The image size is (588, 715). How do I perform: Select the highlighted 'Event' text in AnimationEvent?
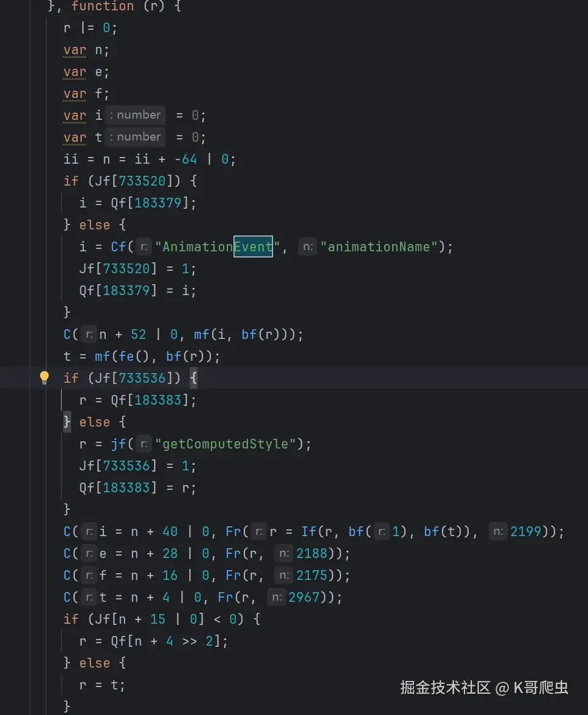(254, 246)
